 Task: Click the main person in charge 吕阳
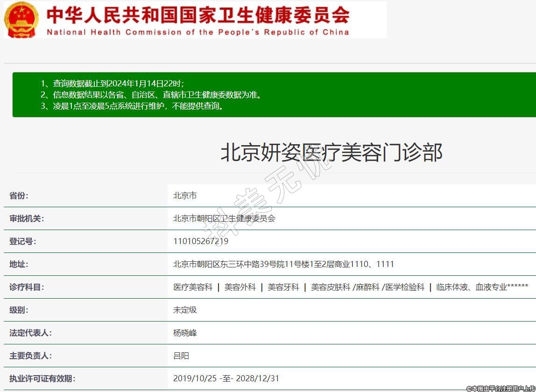coord(181,356)
